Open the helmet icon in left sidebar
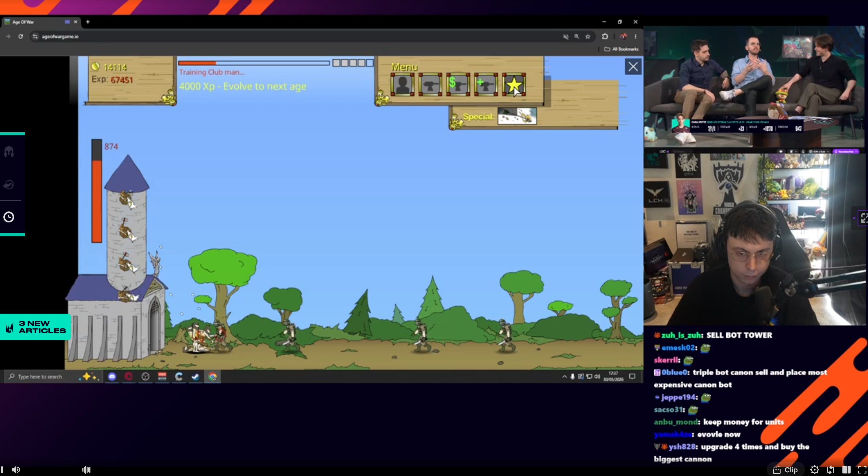 (9, 152)
